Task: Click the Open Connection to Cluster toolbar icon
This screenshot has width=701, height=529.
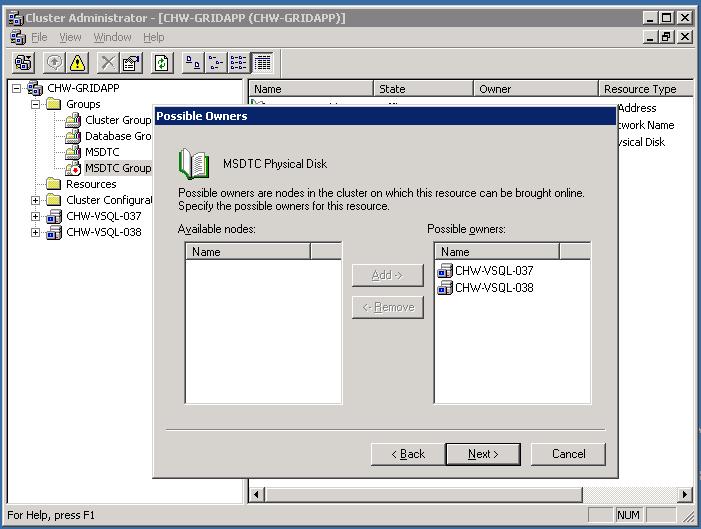Action: click(x=24, y=62)
